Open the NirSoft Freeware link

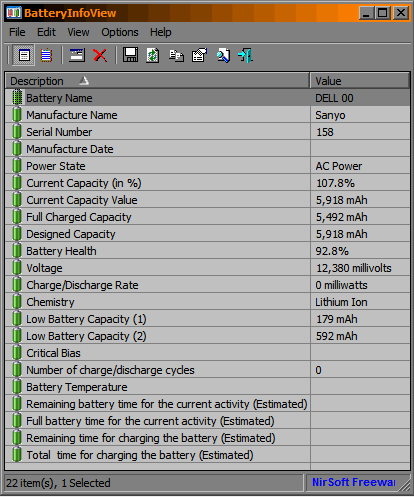354,482
